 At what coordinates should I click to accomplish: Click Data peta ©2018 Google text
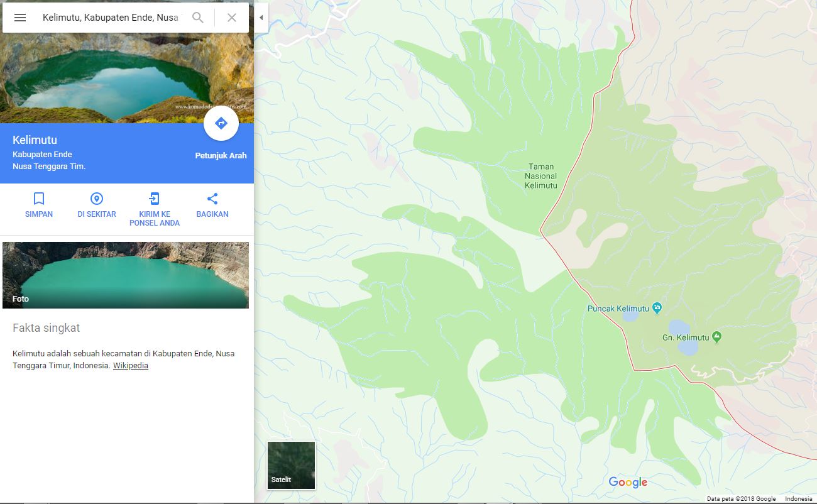[x=742, y=499]
